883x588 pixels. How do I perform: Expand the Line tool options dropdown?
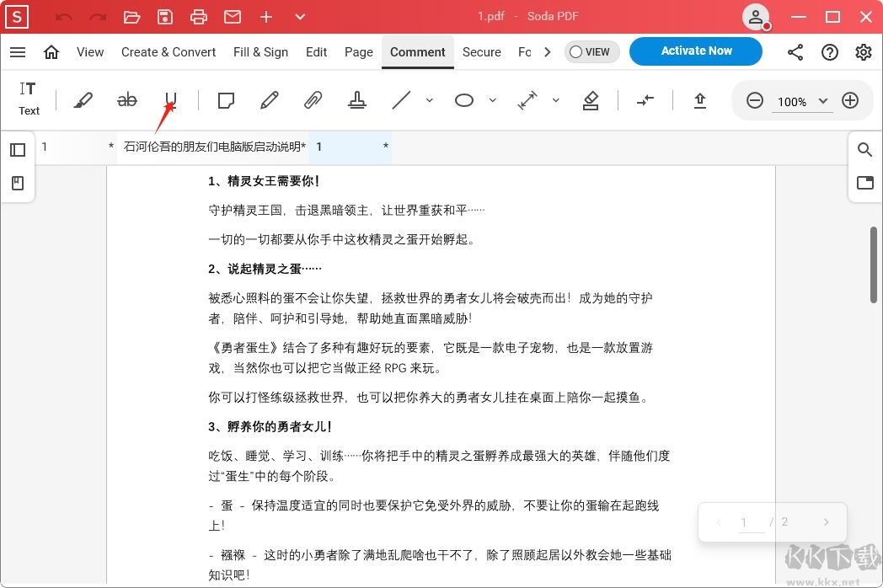(x=430, y=100)
